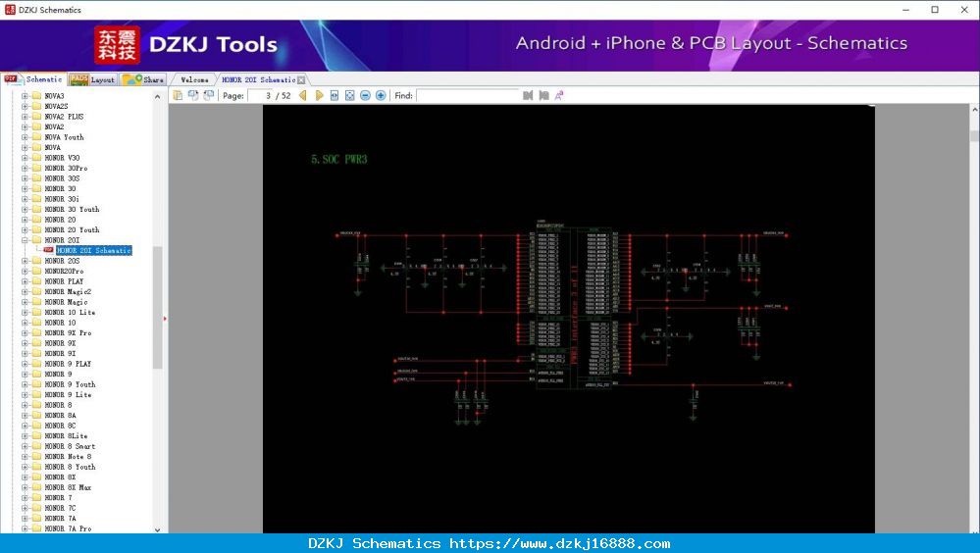Select the HONOR 10 Lite folder
The image size is (980, 553).
tap(70, 313)
